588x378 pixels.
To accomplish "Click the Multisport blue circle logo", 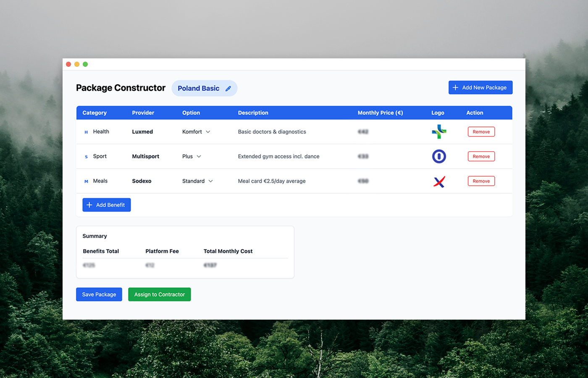I will click(x=439, y=157).
